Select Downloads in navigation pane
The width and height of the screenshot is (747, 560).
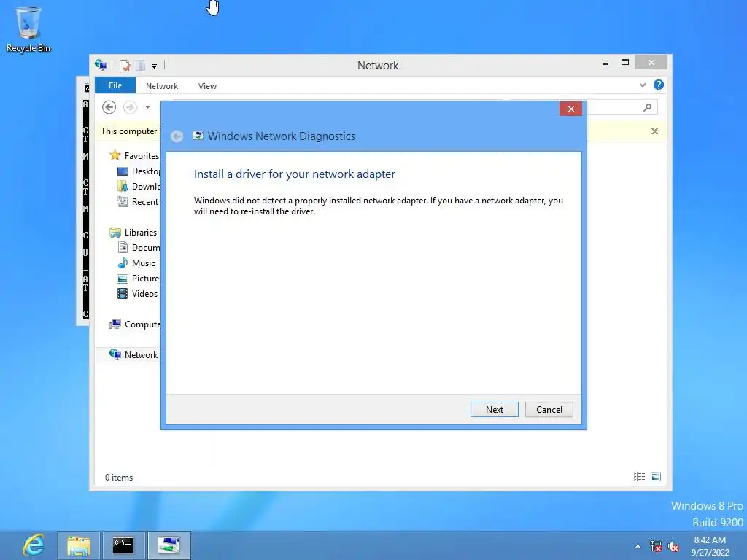tap(139, 186)
